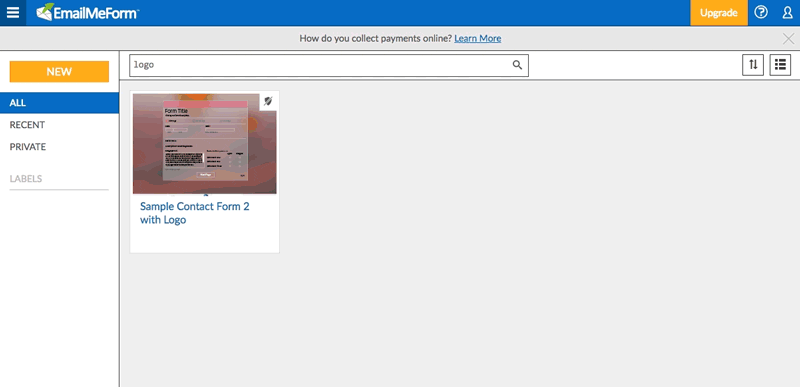This screenshot has height=387, width=800.
Task: Click the Upgrade button
Action: click(x=719, y=13)
